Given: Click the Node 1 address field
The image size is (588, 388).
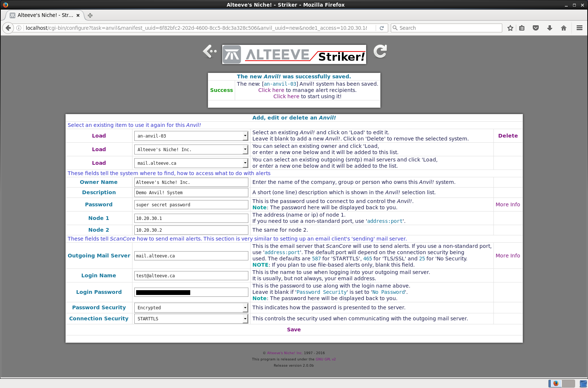Looking at the screenshot, I should coord(191,218).
